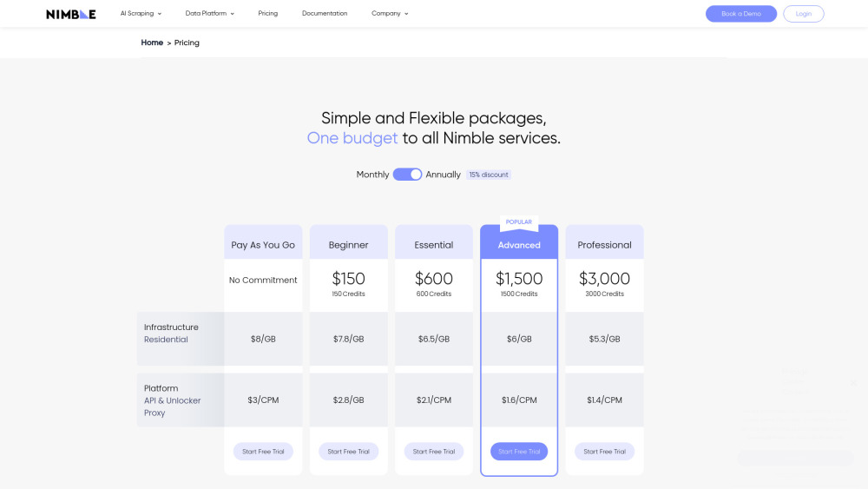The width and height of the screenshot is (868, 489).
Task: Expand the Company dropdown menu
Action: 390,14
